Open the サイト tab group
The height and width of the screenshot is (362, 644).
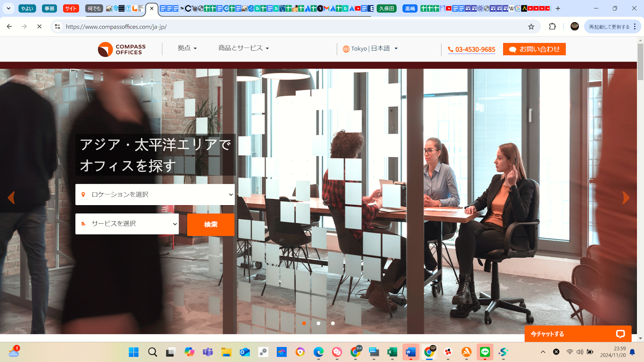tap(71, 8)
